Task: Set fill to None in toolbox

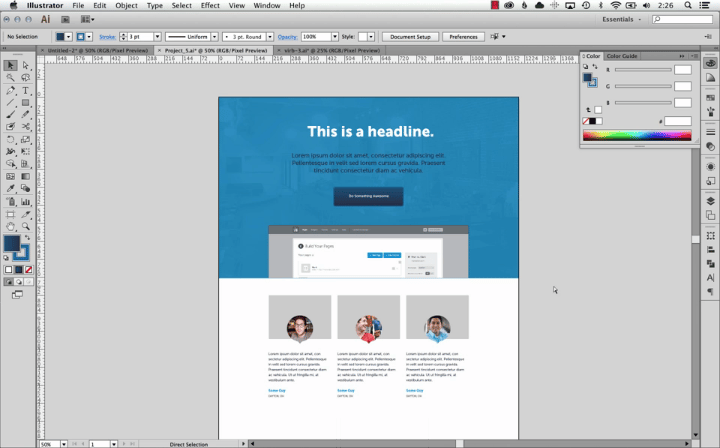Action: point(27,269)
